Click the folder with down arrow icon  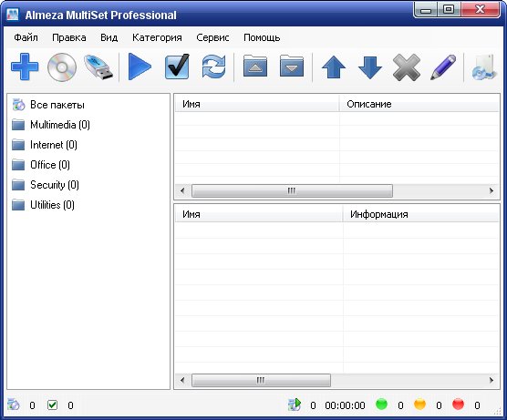click(292, 66)
